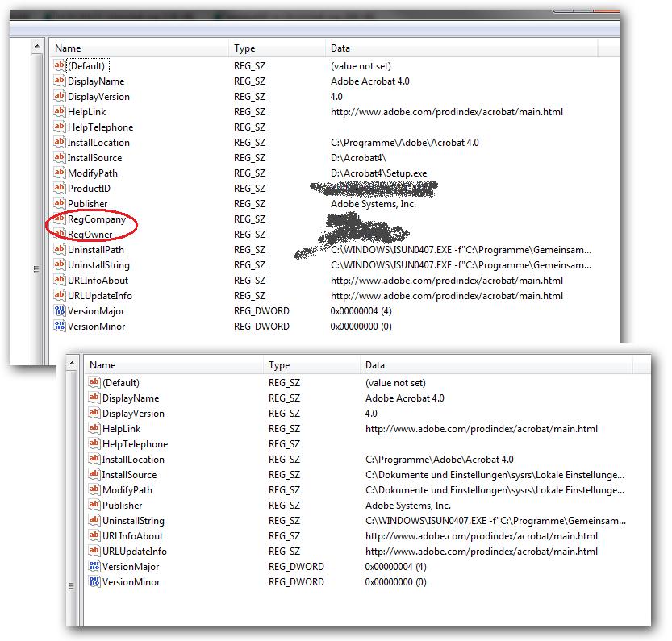Viewport: 672px width, 641px height.
Task: Click the string icon beside InstallLocation in lower list
Action: coord(94,459)
